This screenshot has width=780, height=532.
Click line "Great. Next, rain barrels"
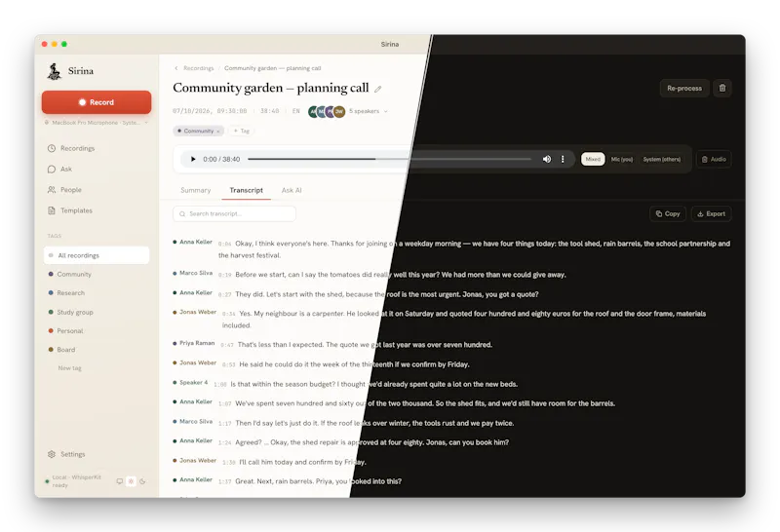(319, 481)
